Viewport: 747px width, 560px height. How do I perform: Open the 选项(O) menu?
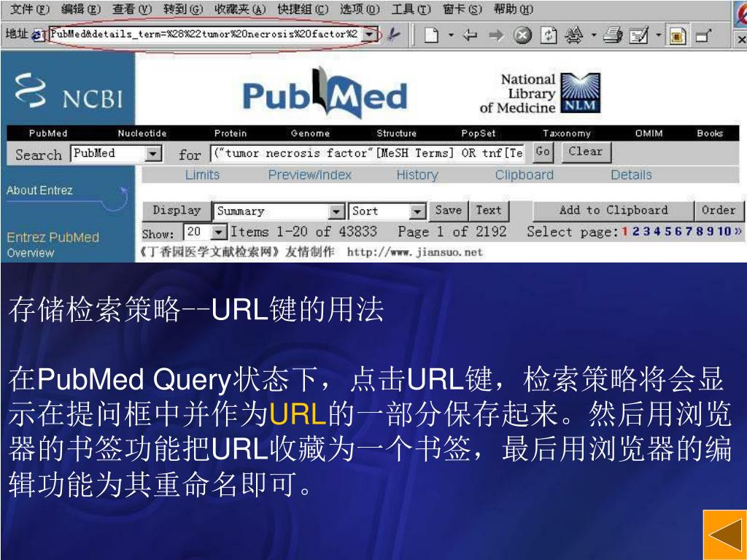coord(360,9)
